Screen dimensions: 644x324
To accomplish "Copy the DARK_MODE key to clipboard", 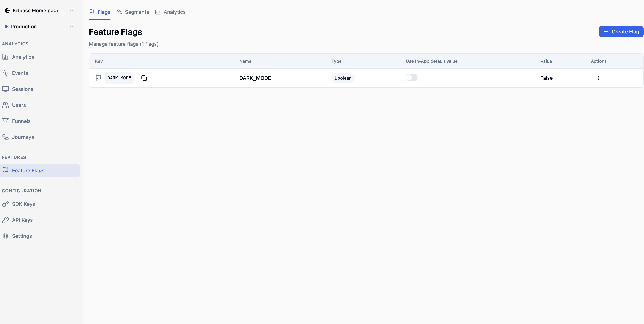I will 144,78.
